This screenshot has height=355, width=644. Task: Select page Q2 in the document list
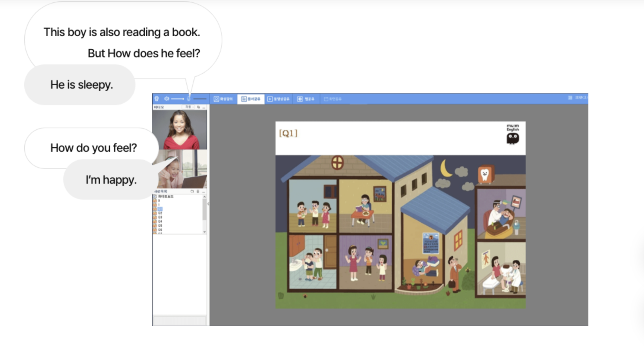point(160,213)
